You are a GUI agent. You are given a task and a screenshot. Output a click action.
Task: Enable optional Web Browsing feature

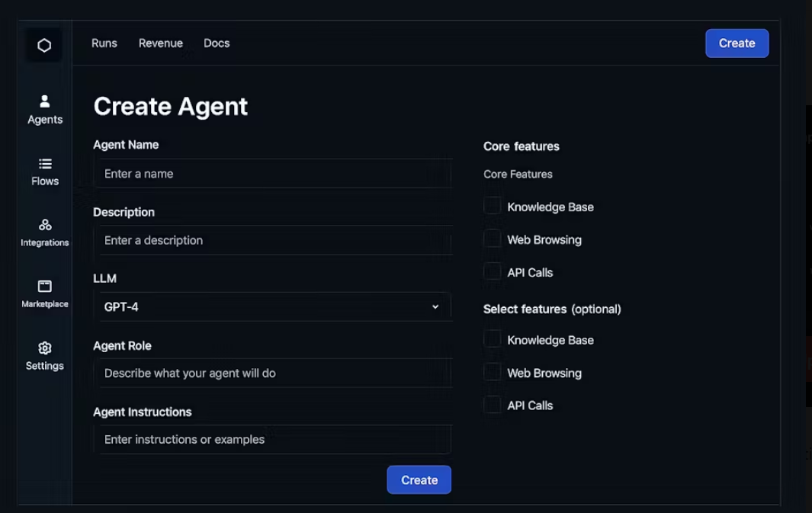pos(492,372)
